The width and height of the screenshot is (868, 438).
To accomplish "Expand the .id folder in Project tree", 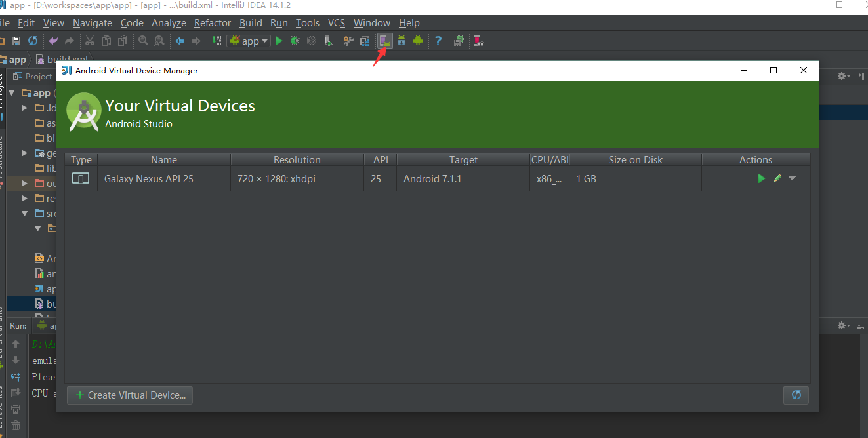I will click(25, 108).
